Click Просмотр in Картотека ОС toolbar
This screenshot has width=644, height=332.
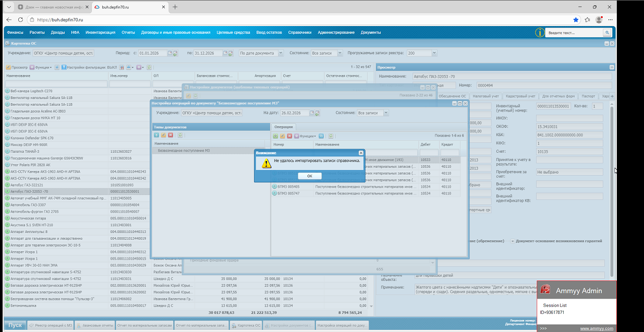17,67
